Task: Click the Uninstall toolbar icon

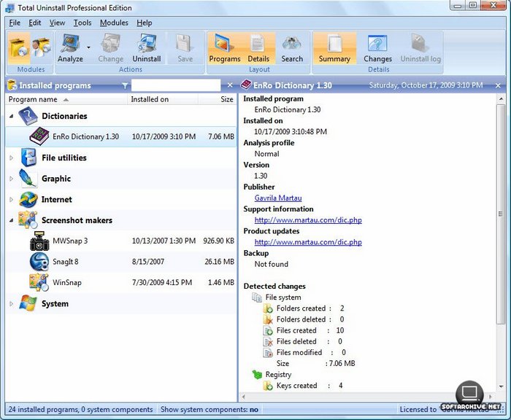Action: tap(147, 48)
